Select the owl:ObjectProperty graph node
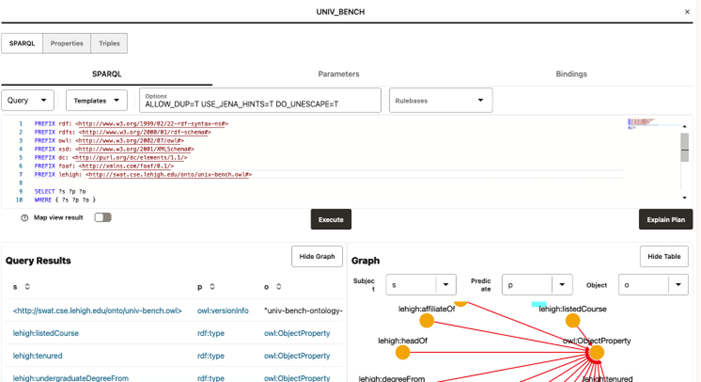 point(596,352)
